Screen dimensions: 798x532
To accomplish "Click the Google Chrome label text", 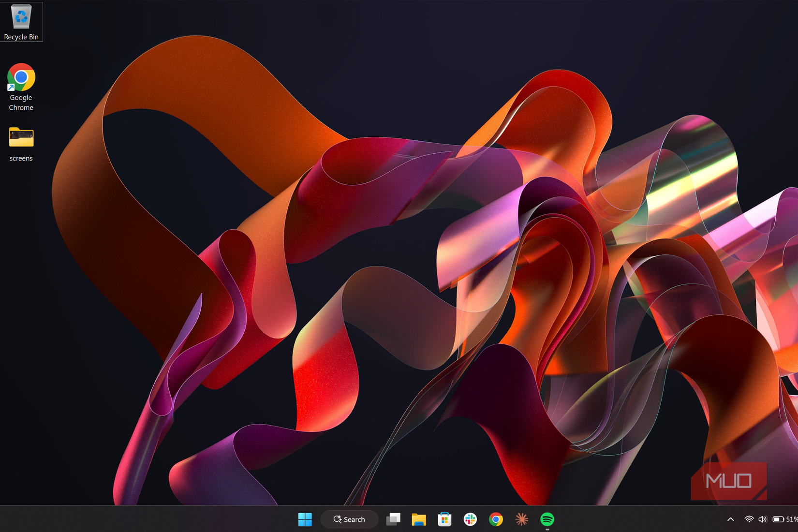I will (21, 103).
